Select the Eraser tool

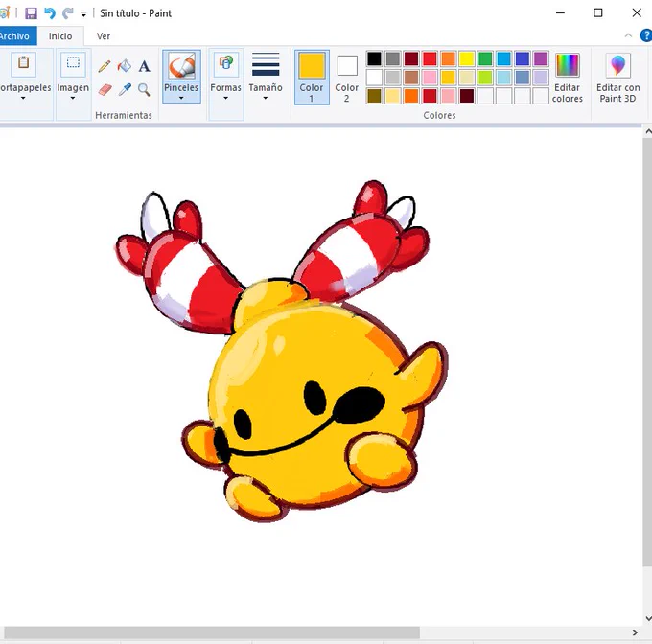click(x=105, y=89)
